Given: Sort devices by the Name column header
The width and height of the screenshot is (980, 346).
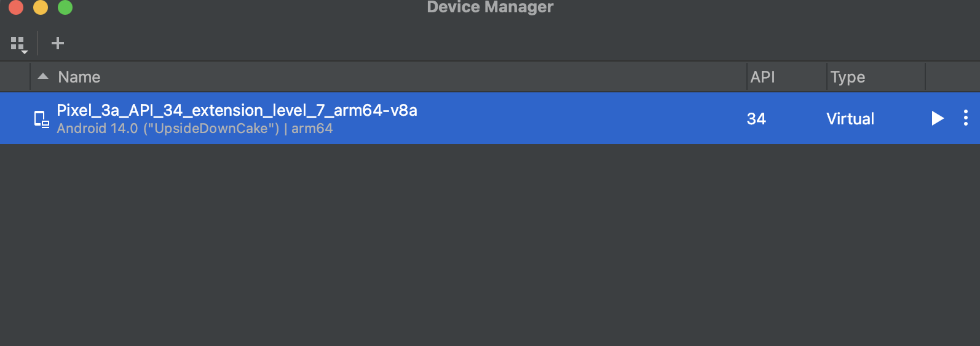Looking at the screenshot, I should pos(79,77).
